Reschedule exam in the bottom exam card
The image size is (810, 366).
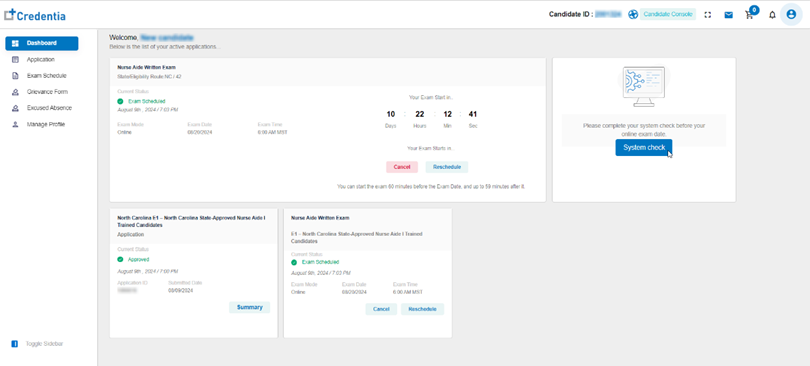click(423, 309)
